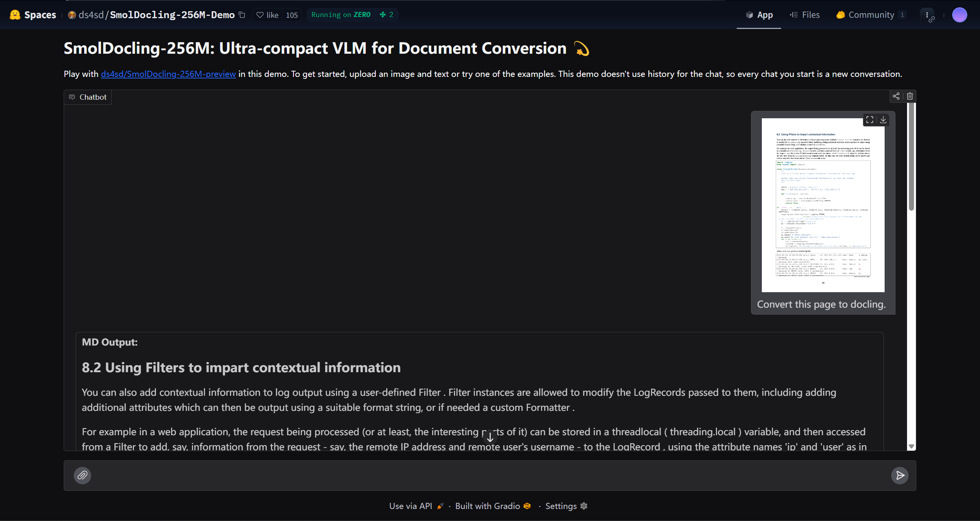Download the uploaded document image

[x=883, y=120]
